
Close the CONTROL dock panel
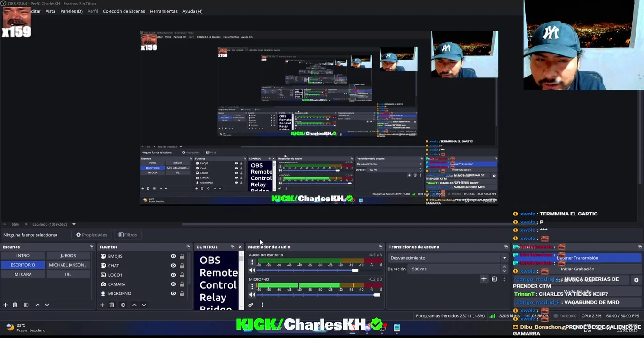(x=240, y=247)
